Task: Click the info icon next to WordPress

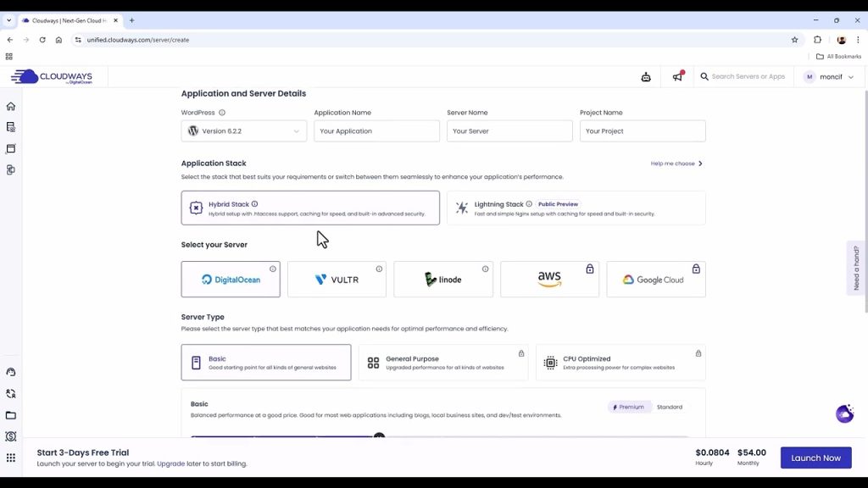Action: click(x=222, y=113)
